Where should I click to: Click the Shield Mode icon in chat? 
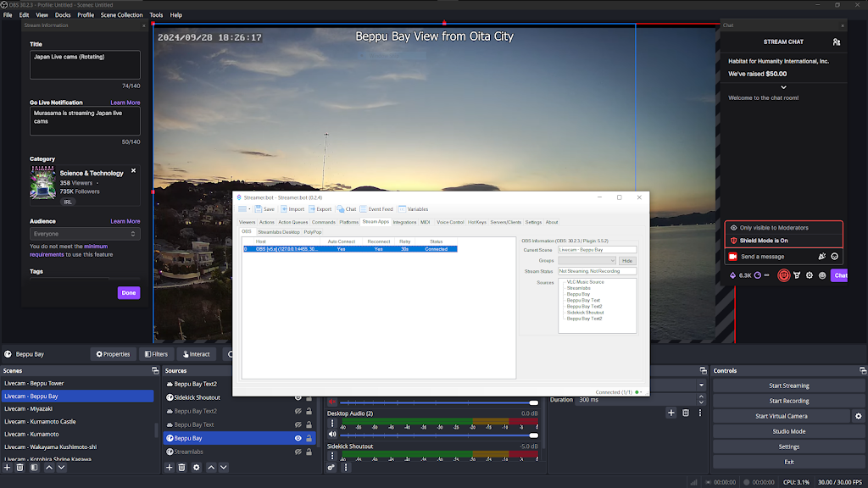[785, 275]
